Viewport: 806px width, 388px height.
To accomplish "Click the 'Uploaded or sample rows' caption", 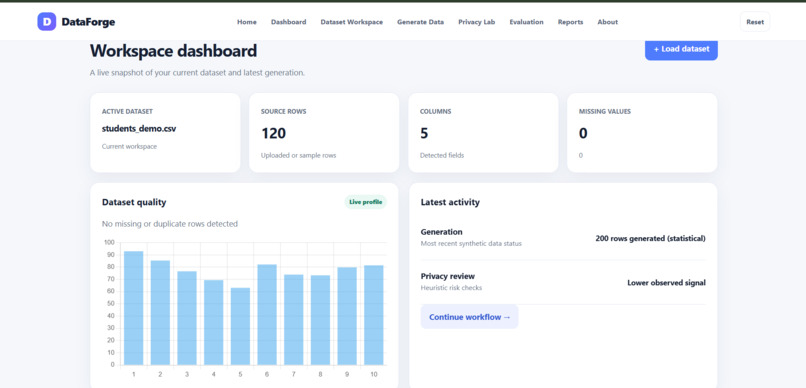I will 299,155.
